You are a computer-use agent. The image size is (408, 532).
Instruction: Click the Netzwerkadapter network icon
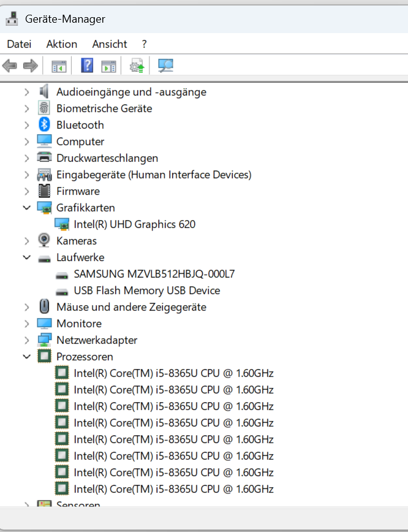45,340
